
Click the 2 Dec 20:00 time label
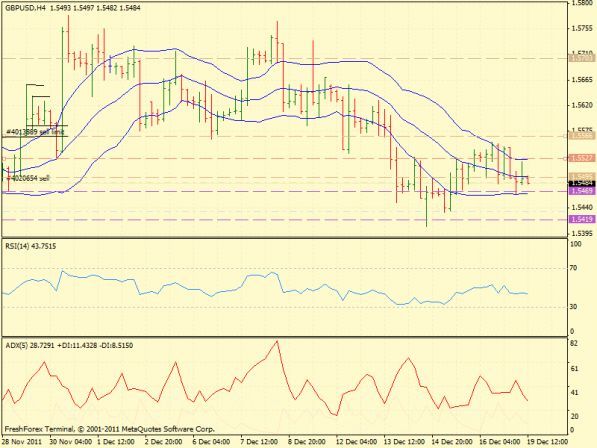click(164, 442)
